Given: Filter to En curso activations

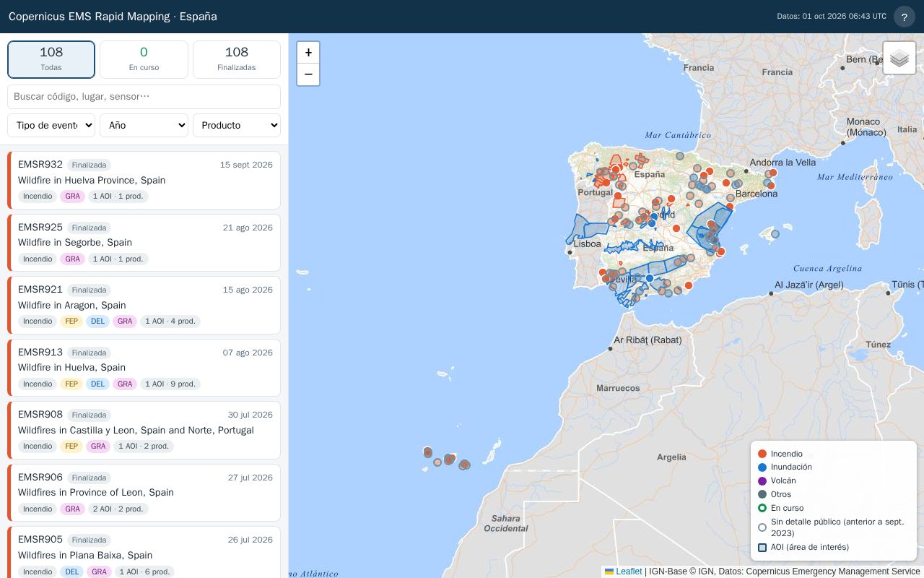Looking at the screenshot, I should 144,59.
